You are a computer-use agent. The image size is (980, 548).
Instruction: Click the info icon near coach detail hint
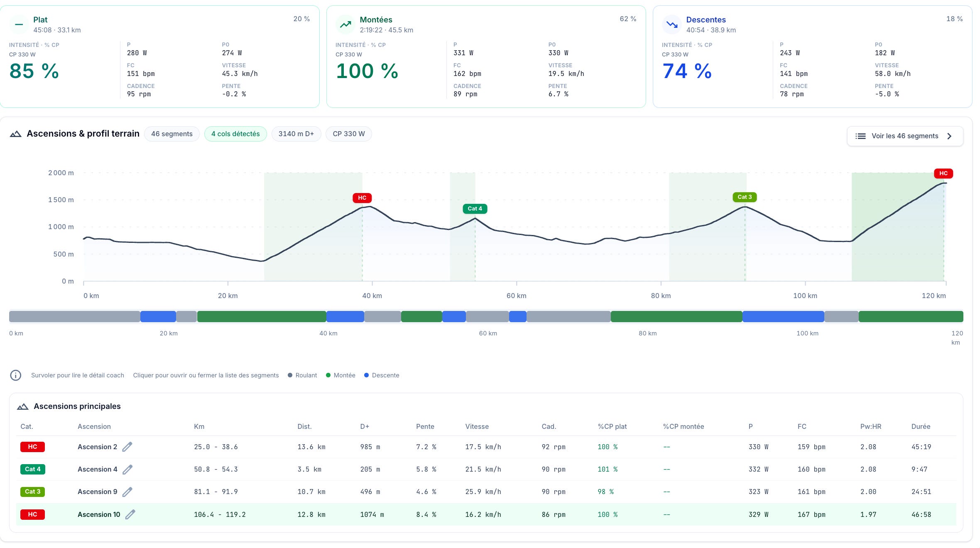[x=16, y=375]
